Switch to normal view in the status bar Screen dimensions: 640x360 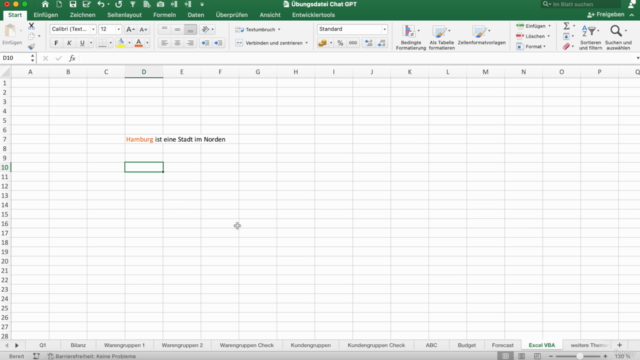point(505,356)
